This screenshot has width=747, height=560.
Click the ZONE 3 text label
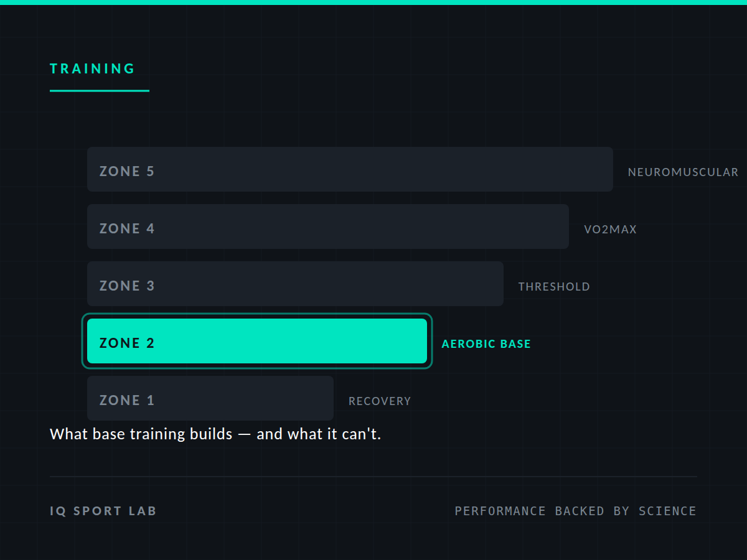click(x=127, y=286)
